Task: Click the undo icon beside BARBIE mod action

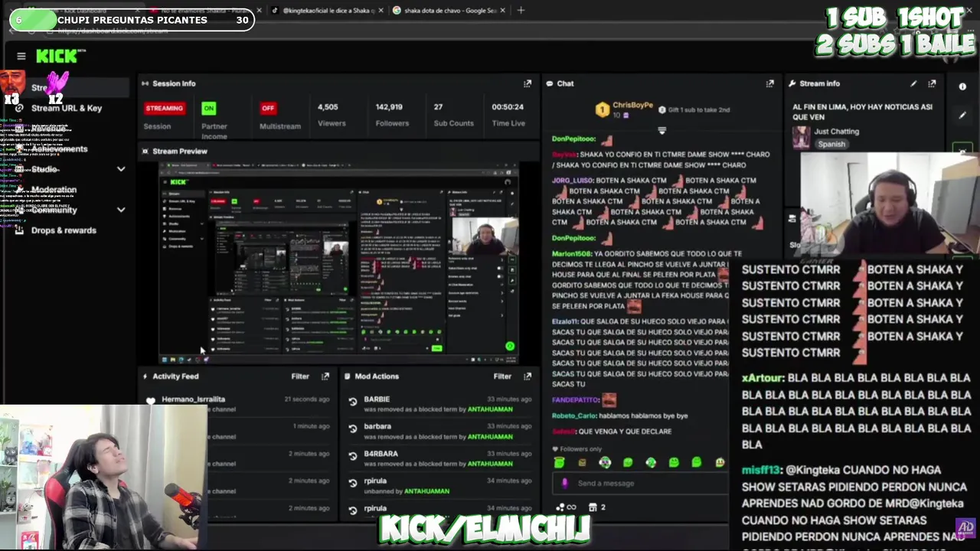Action: coord(353,402)
